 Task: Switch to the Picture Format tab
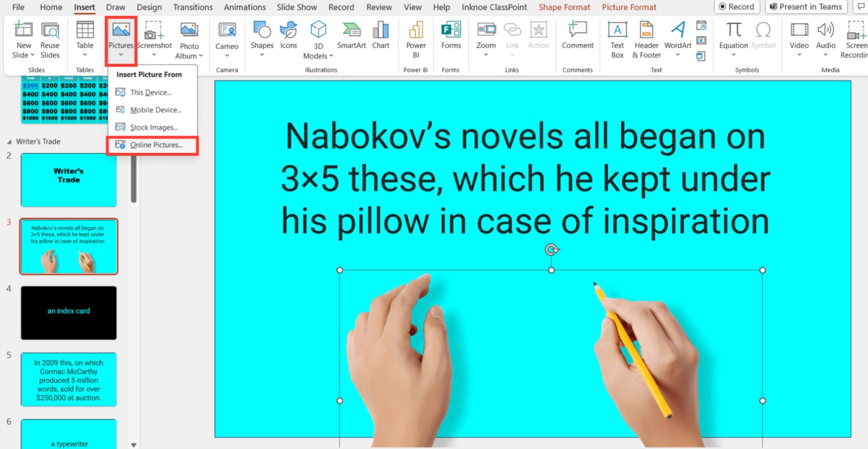(629, 7)
